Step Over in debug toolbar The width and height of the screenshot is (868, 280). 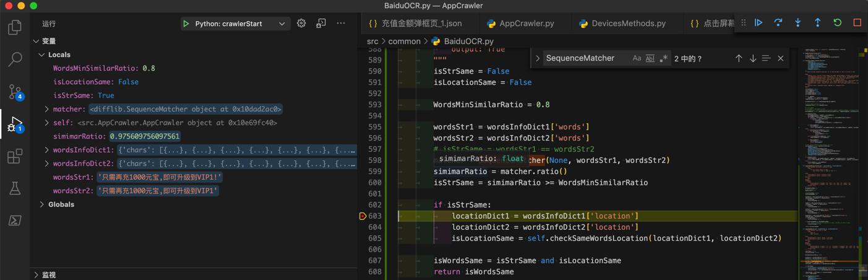tap(778, 23)
